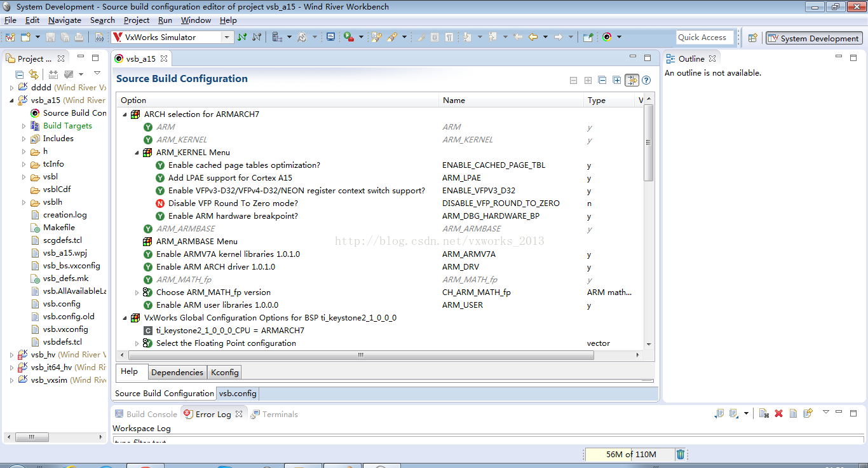Click the help question mark icon in editor

coord(646,80)
